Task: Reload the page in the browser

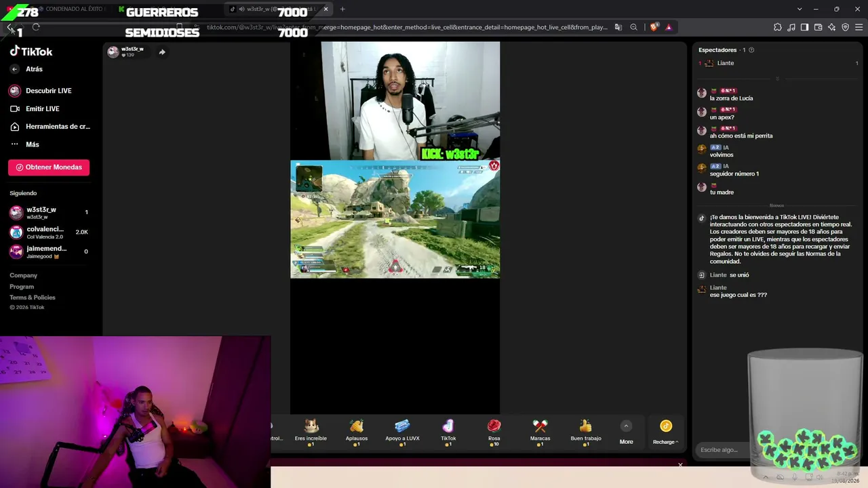Action: point(36,27)
